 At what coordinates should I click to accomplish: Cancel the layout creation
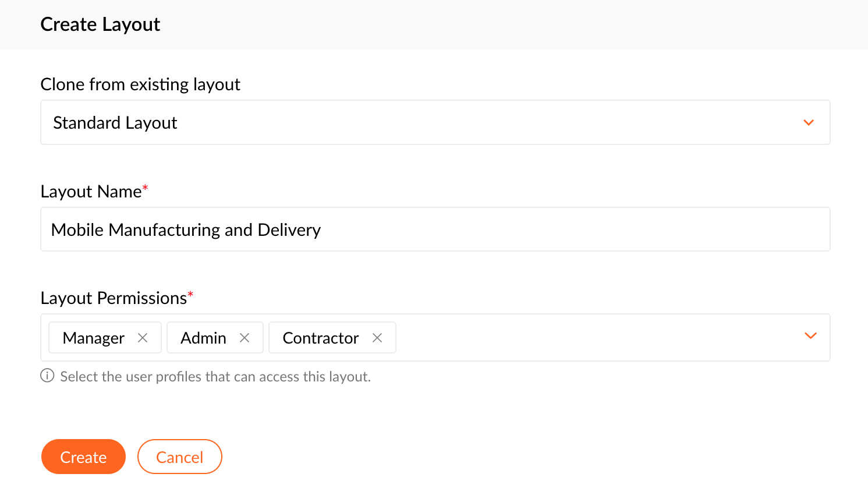pyautogui.click(x=179, y=457)
